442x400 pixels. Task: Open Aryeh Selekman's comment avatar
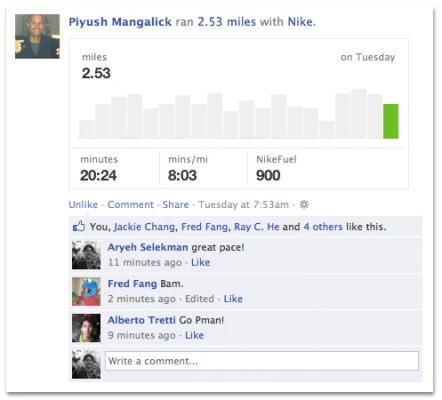[x=86, y=255]
